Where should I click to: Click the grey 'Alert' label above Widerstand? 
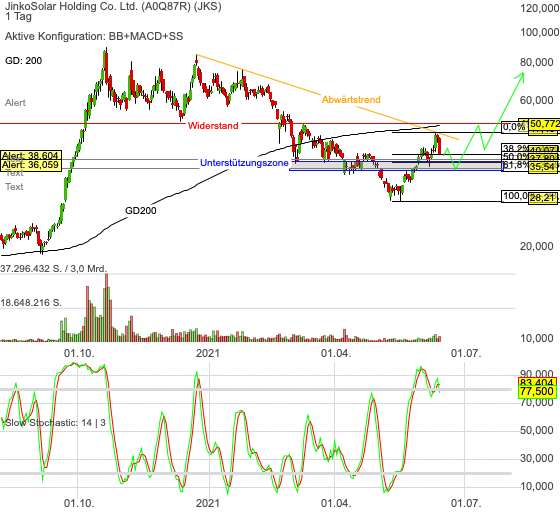[x=15, y=103]
